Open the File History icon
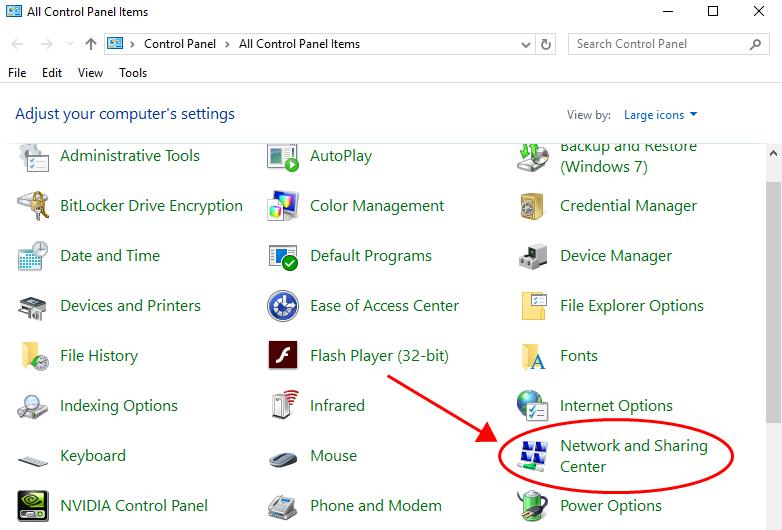The height and width of the screenshot is (530, 782). click(34, 356)
